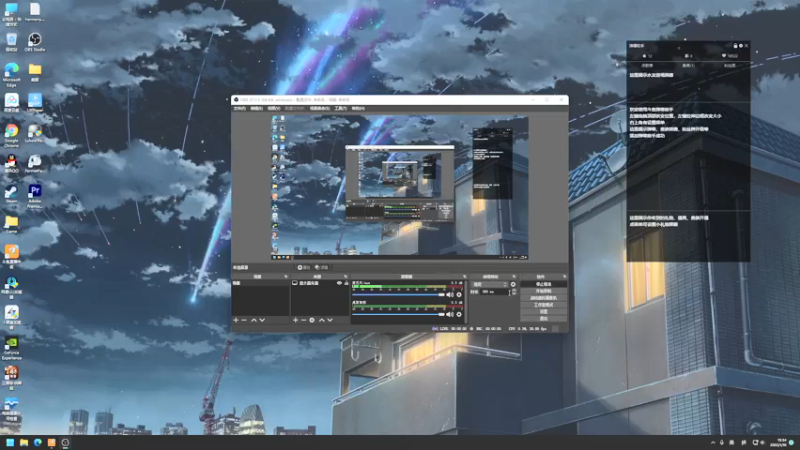Open OBS Studio desktop shortcut
The image size is (800, 450).
point(35,42)
